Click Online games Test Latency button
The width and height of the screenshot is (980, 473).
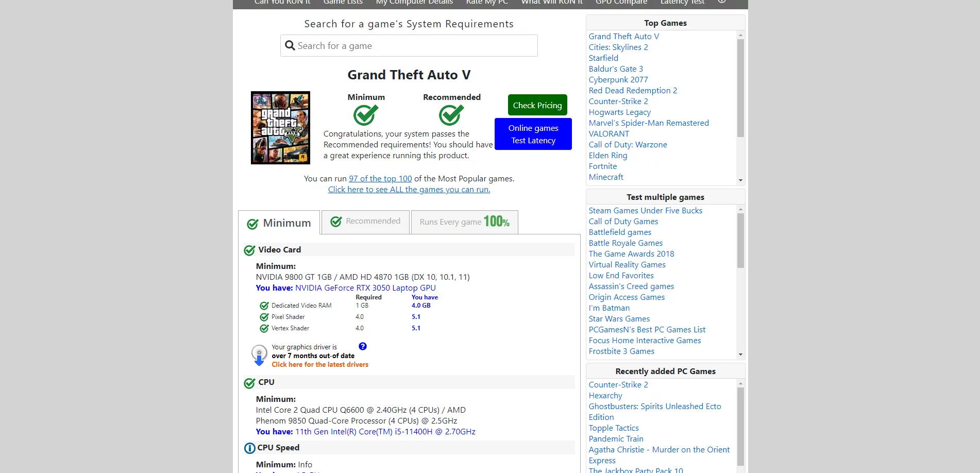click(533, 134)
